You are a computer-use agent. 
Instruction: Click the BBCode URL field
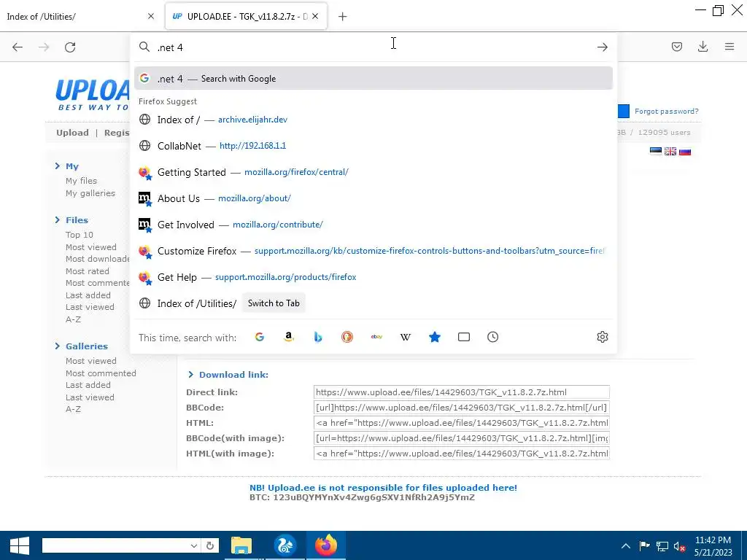pos(462,408)
